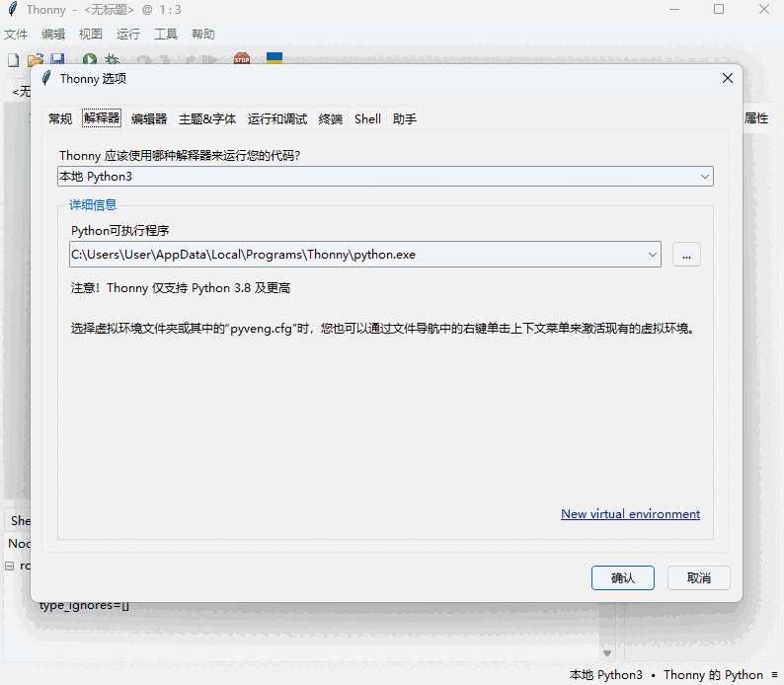Click the Open folder toolbar icon

click(x=36, y=60)
